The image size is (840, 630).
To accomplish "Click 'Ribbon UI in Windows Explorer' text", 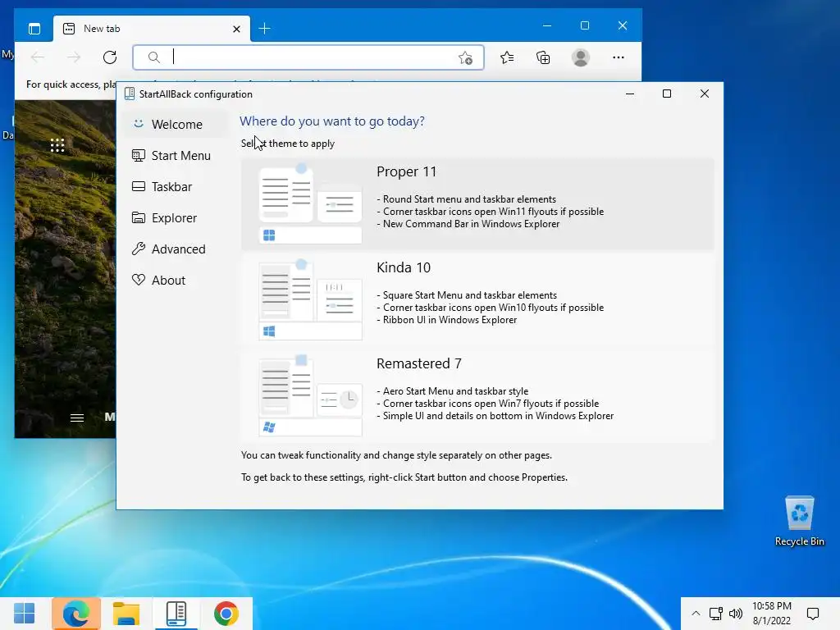I will 450,320.
